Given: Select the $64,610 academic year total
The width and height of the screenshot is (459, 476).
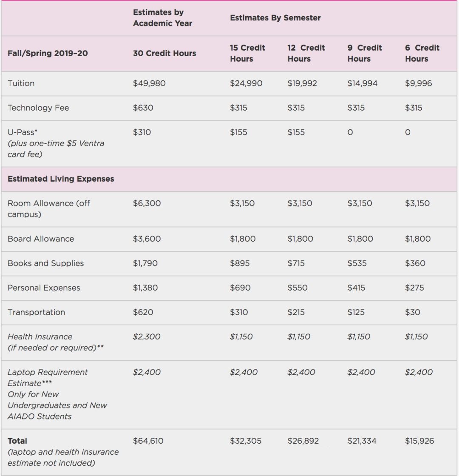Looking at the screenshot, I should click(148, 441).
